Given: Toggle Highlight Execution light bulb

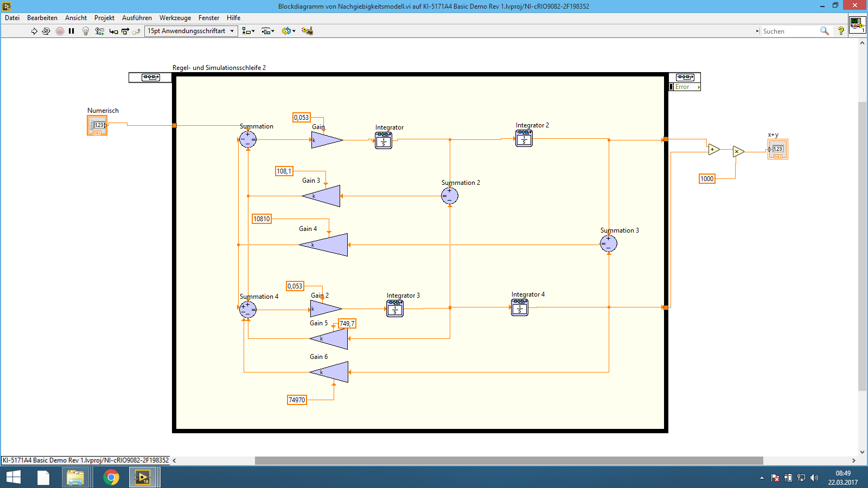Looking at the screenshot, I should pos(86,31).
